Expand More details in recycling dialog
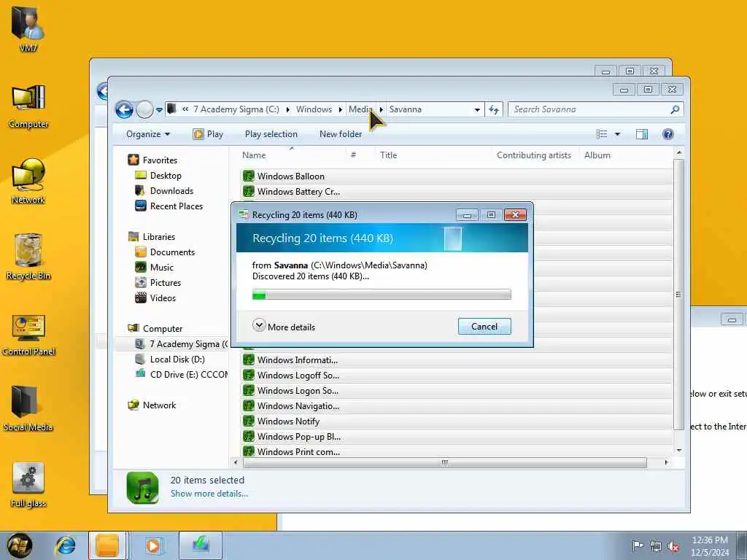This screenshot has width=747, height=560. tap(284, 327)
